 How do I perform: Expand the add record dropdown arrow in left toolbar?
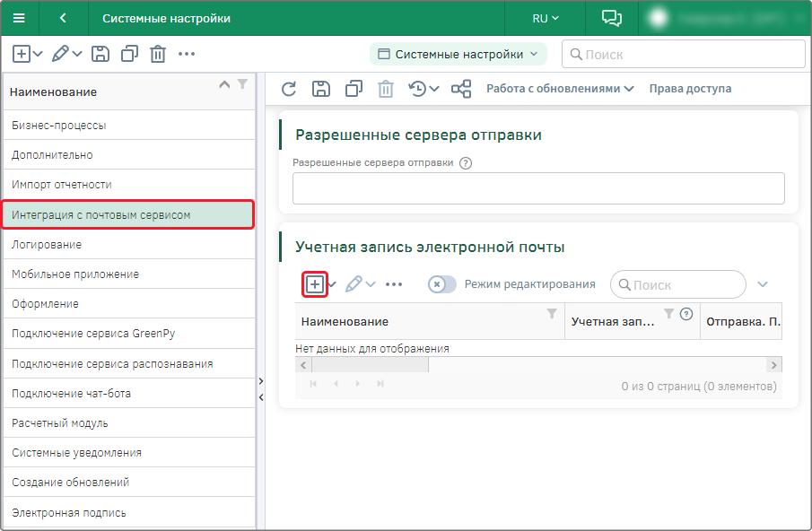coord(38,53)
